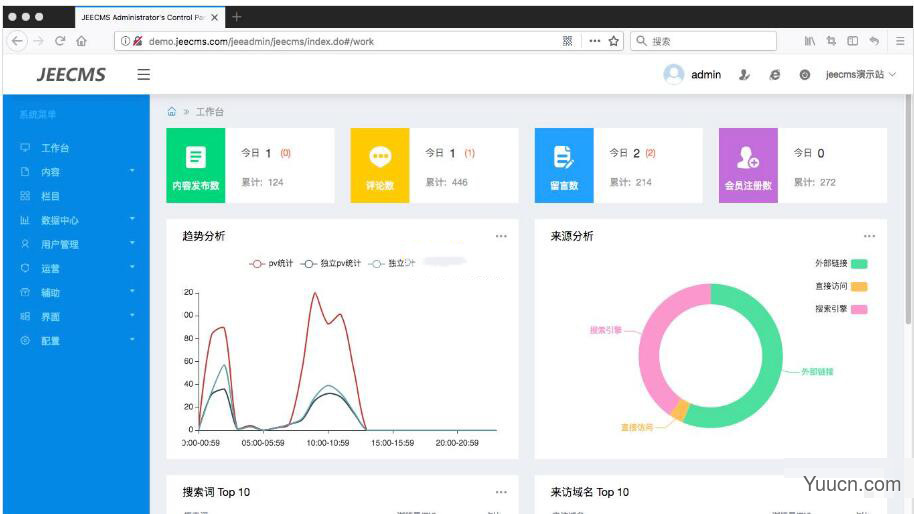Image resolution: width=914 pixels, height=514 pixels.
Task: Click the yellow 评论数 card icon
Action: point(380,157)
